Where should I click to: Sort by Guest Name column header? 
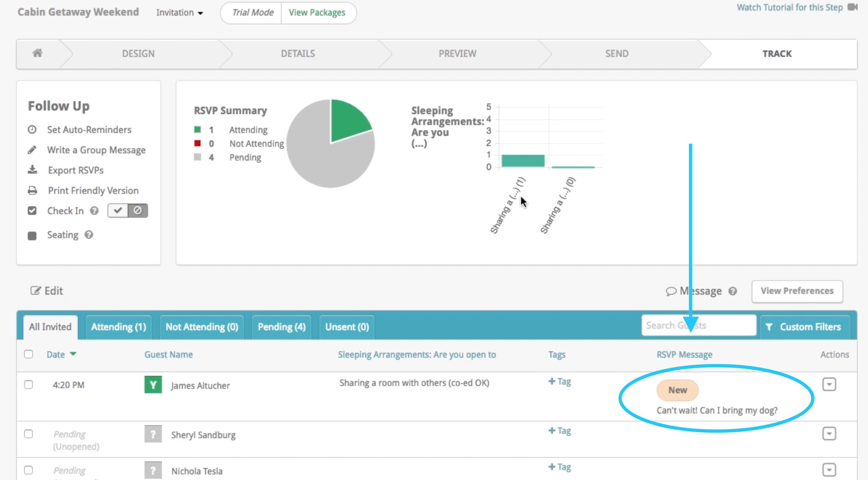coord(169,354)
